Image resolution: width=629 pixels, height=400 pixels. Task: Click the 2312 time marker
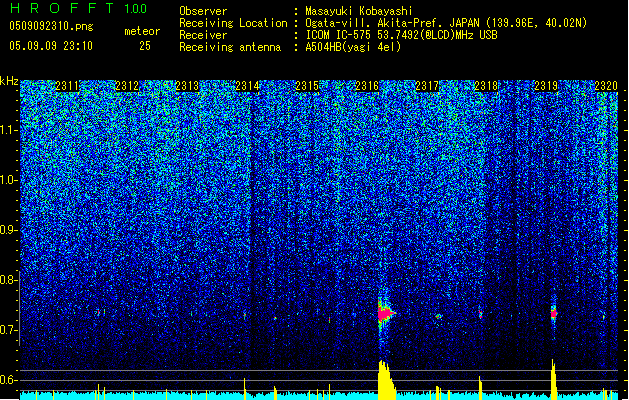127,86
